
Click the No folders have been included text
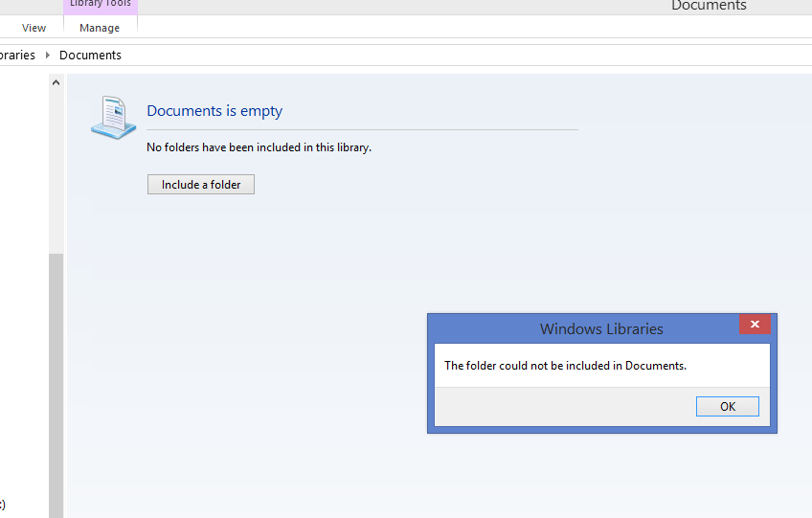[x=259, y=147]
